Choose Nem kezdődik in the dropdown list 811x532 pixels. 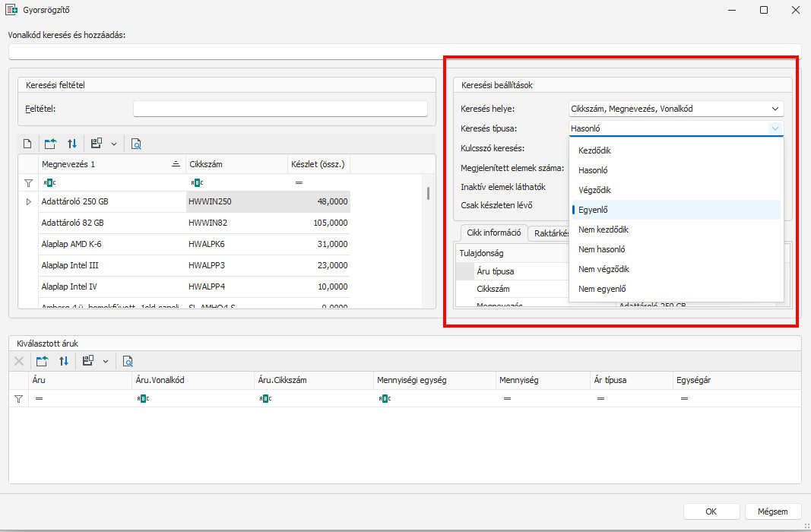pyautogui.click(x=603, y=230)
